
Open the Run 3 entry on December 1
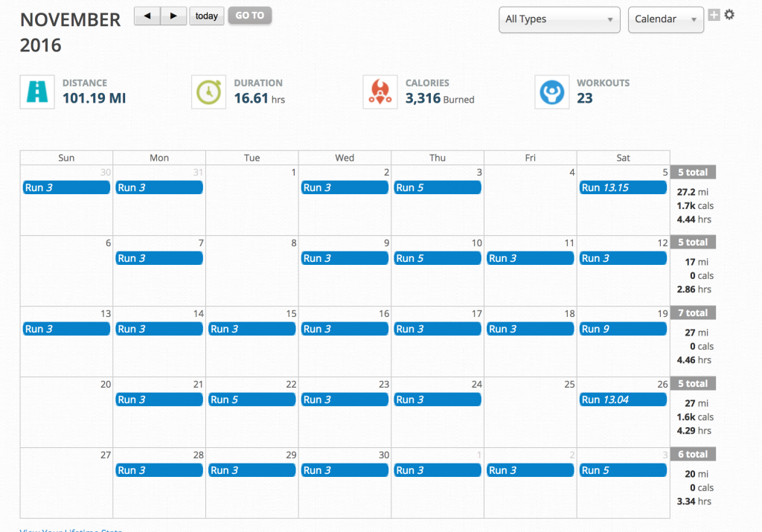438,470
